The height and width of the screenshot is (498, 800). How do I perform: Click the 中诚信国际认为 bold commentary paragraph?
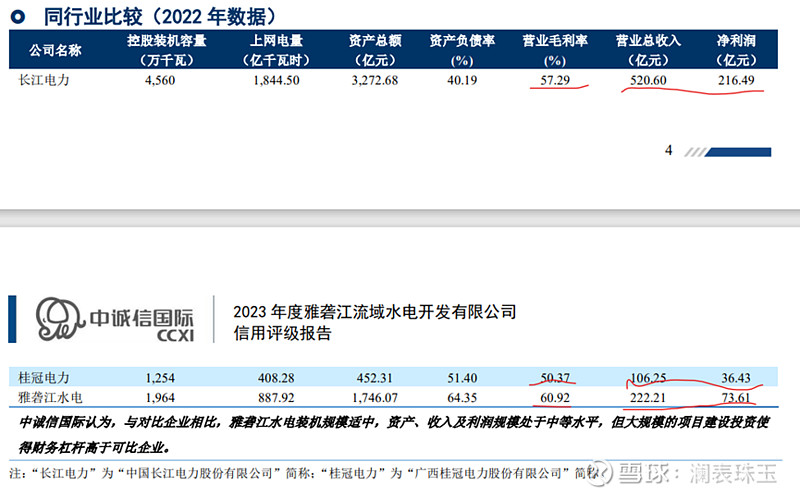[394, 435]
